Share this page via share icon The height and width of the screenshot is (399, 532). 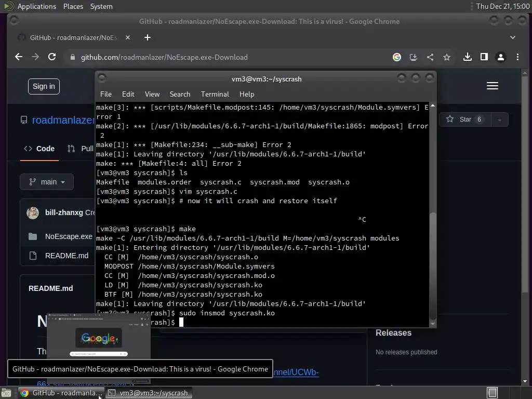coord(430,57)
